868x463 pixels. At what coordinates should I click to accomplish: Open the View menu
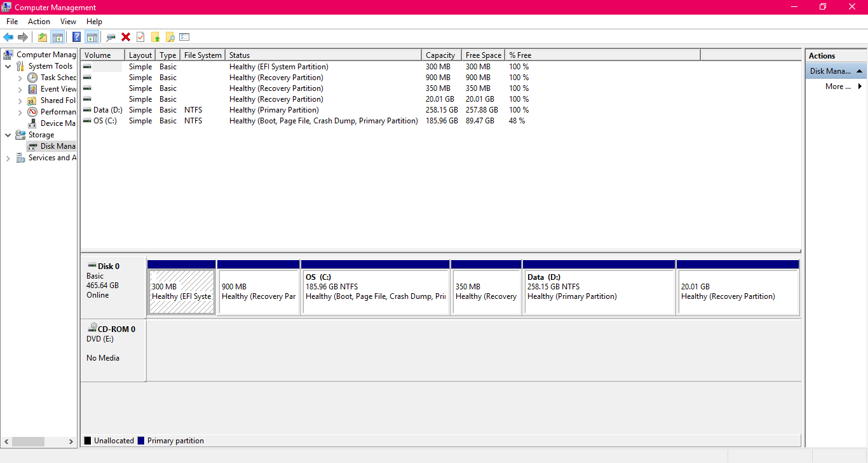point(68,22)
